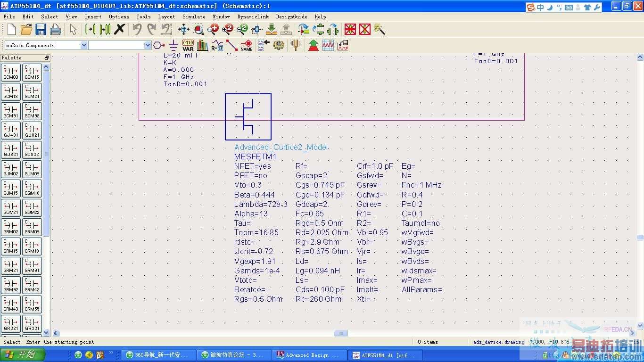
Task: Undock the Palette panel
Action: (x=47, y=58)
